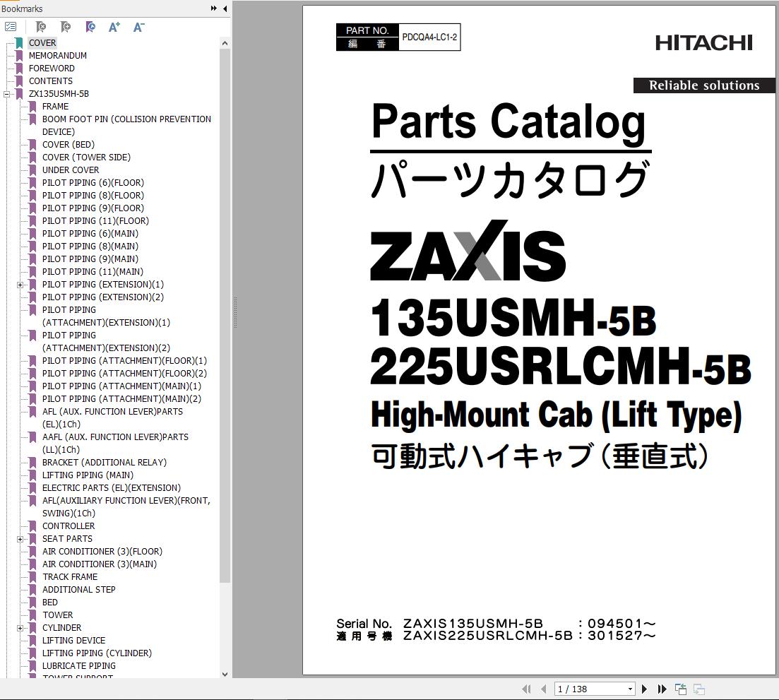
Task: Expand PILOT PIPING (EXTENSION)(1) bookmark
Action: [20, 285]
